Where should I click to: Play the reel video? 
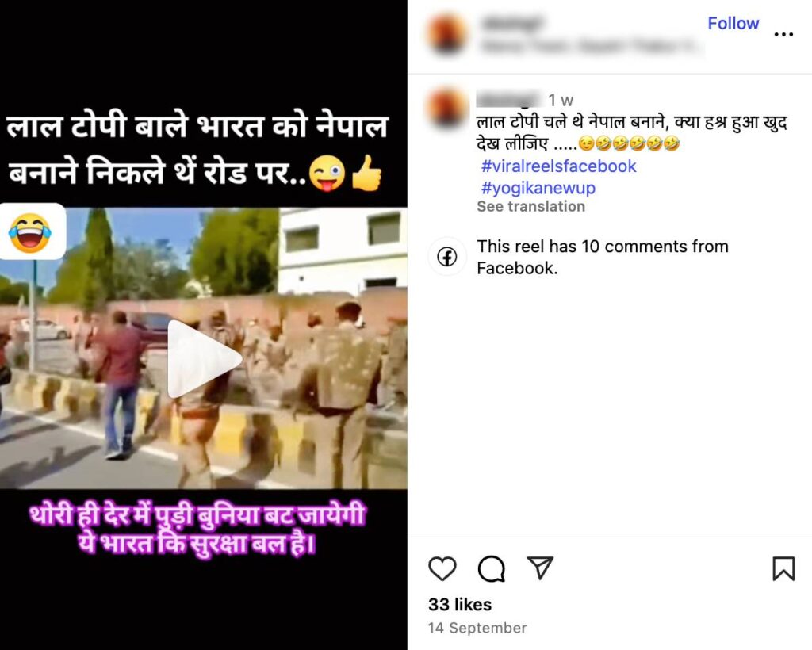pos(204,358)
